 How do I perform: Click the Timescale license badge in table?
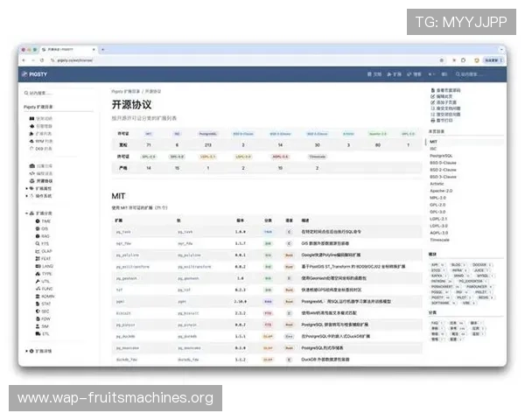click(x=317, y=157)
